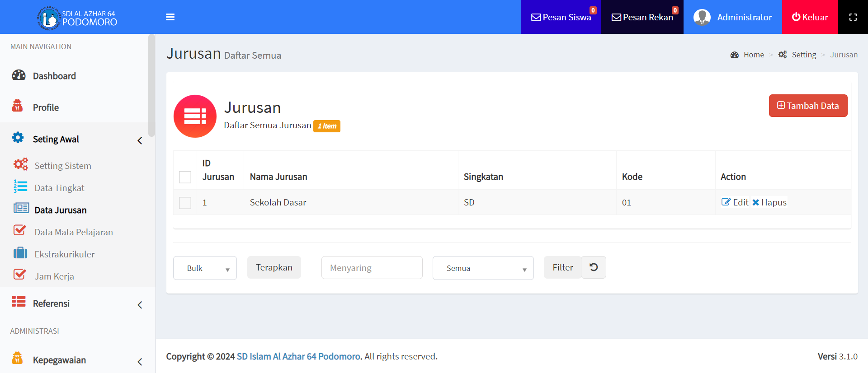Go to Dashboard in main navigation

[54, 76]
